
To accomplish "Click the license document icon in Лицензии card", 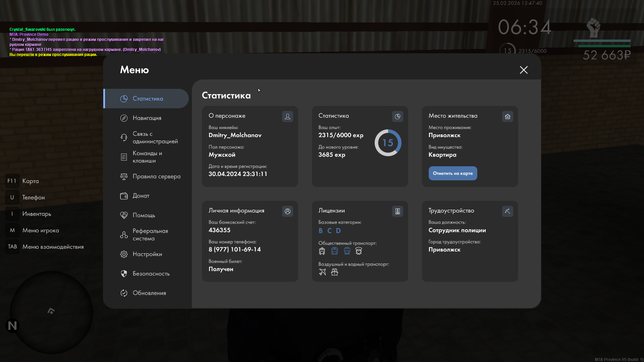I will [x=397, y=211].
